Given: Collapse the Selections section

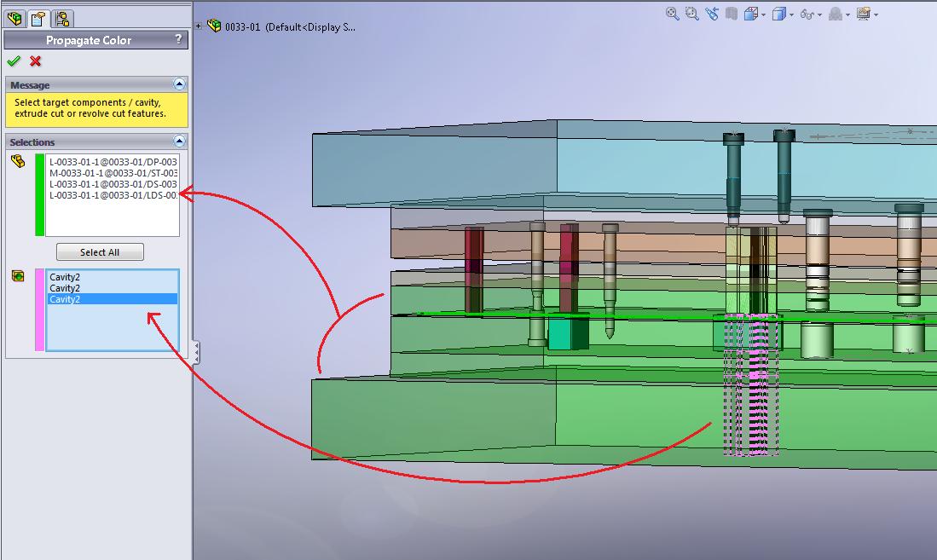Looking at the screenshot, I should click(x=179, y=141).
